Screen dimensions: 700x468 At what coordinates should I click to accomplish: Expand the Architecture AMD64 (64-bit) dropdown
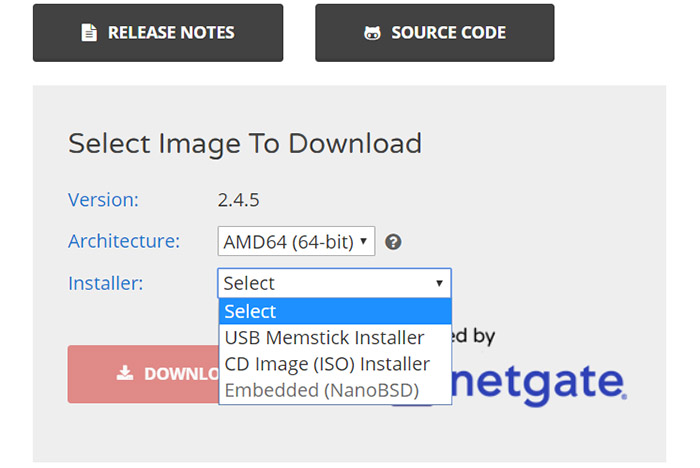pyautogui.click(x=296, y=241)
